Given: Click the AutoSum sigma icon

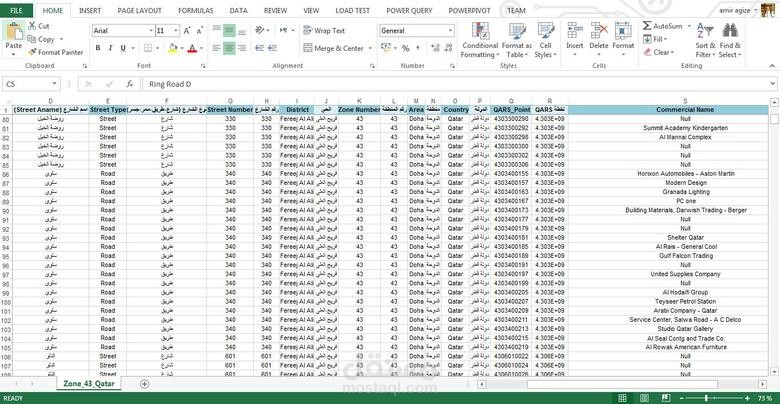Looking at the screenshot, I should [647, 26].
